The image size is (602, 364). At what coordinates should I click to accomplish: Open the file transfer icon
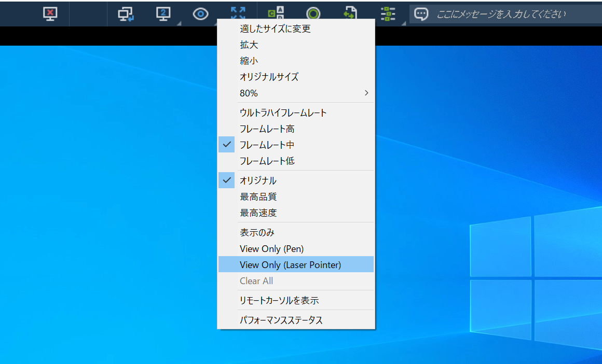point(350,12)
